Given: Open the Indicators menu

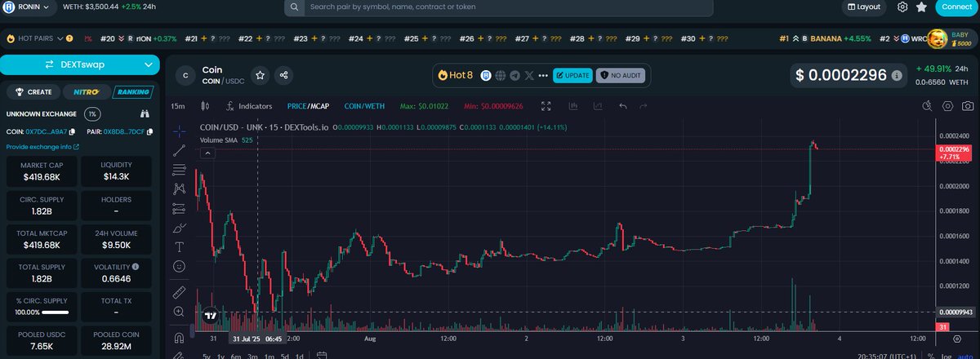Looking at the screenshot, I should (249, 106).
